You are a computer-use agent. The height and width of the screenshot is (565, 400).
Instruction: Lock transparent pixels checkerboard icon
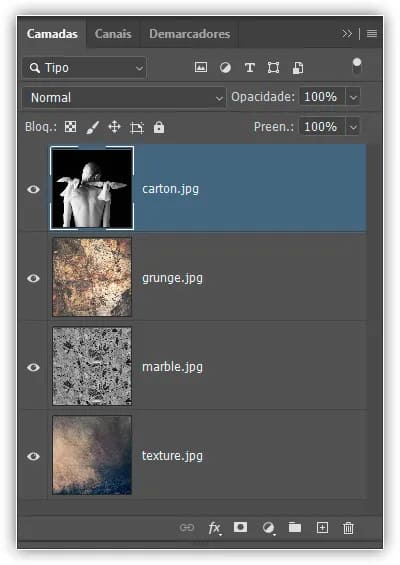click(70, 127)
